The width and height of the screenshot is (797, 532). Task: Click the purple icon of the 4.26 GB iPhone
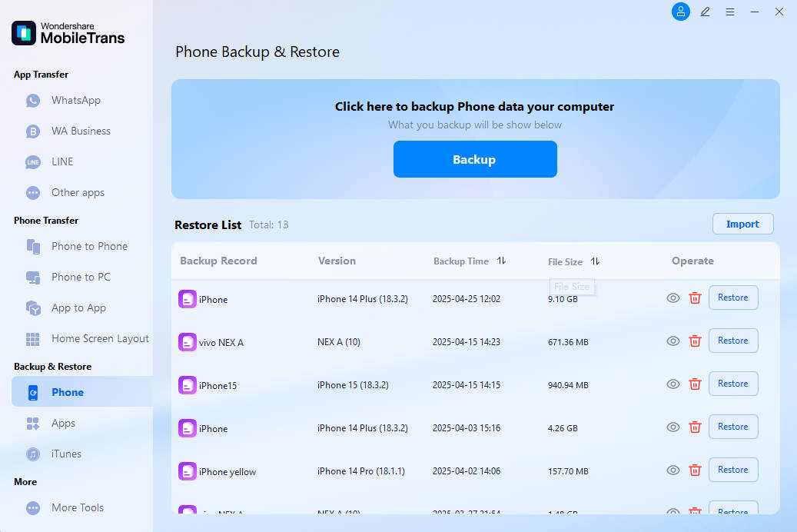tap(187, 428)
